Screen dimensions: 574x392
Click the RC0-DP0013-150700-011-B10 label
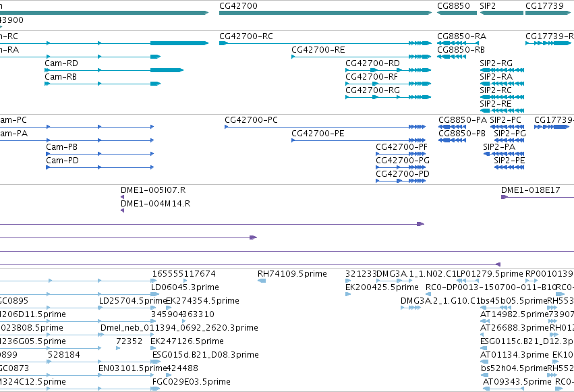click(490, 287)
